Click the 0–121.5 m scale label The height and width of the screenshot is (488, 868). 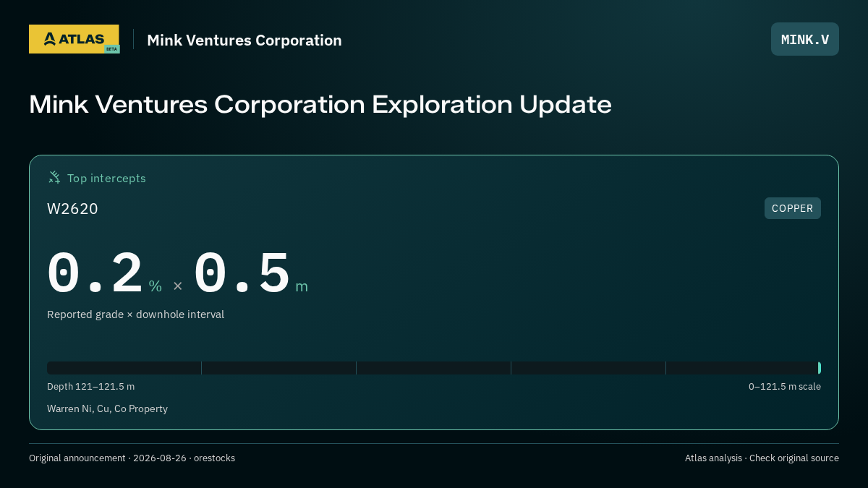[x=785, y=387]
